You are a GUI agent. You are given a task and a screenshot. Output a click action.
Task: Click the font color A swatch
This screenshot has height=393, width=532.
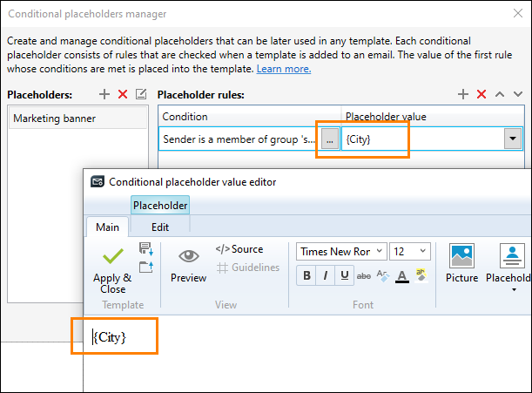[402, 276]
